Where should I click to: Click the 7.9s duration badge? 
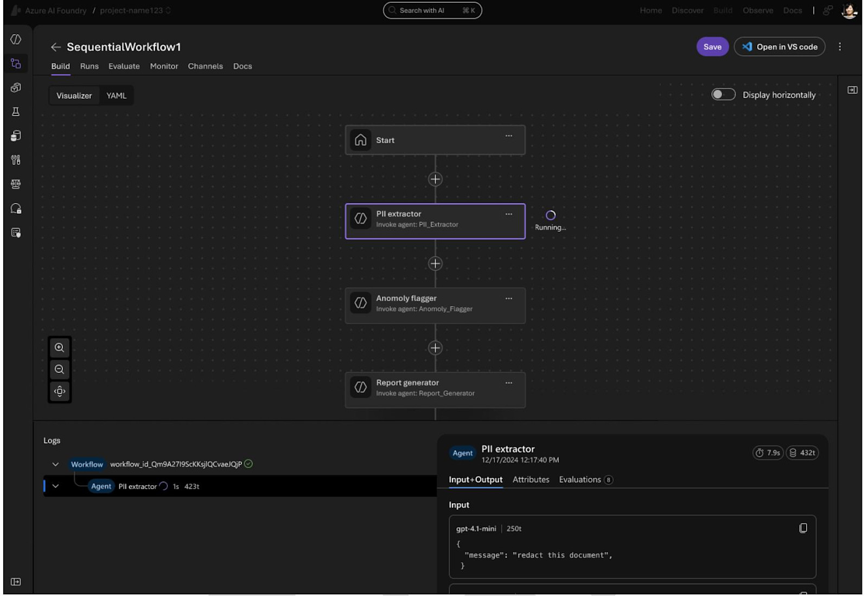click(768, 453)
